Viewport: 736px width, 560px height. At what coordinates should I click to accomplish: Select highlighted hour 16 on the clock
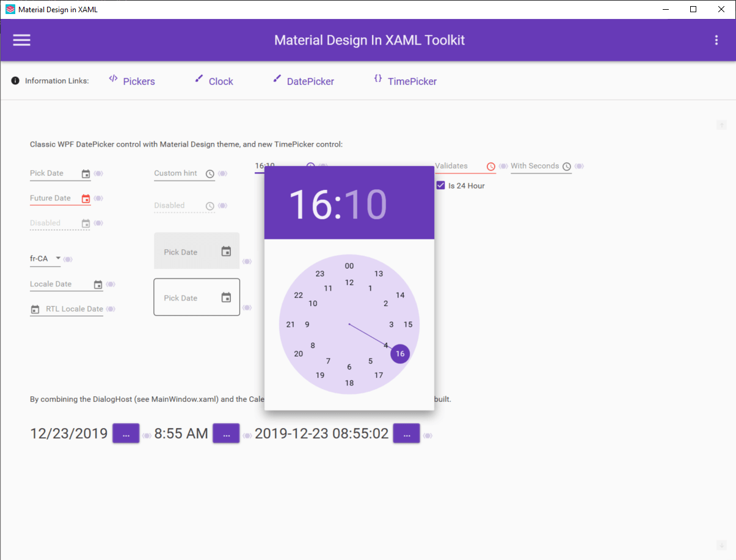pos(400,354)
